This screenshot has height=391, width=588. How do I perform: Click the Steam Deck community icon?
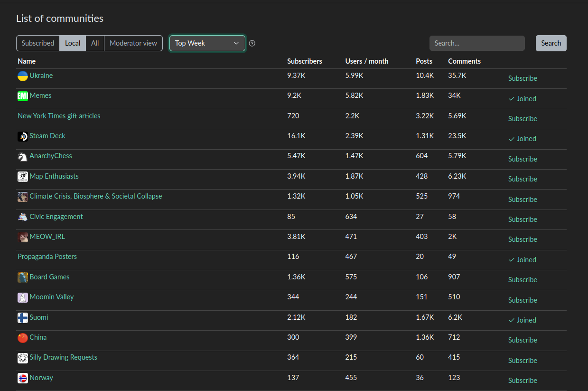(23, 136)
